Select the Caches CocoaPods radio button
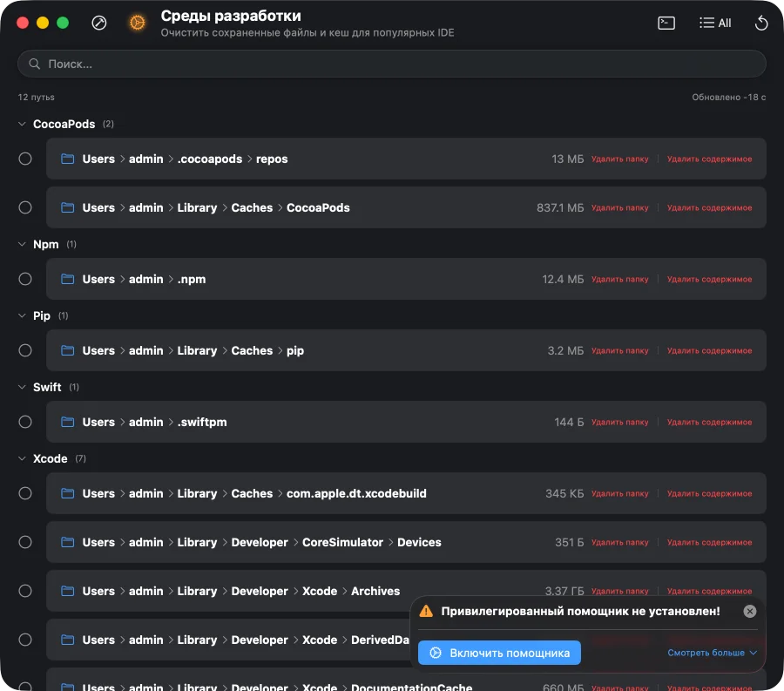Screen dimensions: 784x691 click(x=25, y=207)
